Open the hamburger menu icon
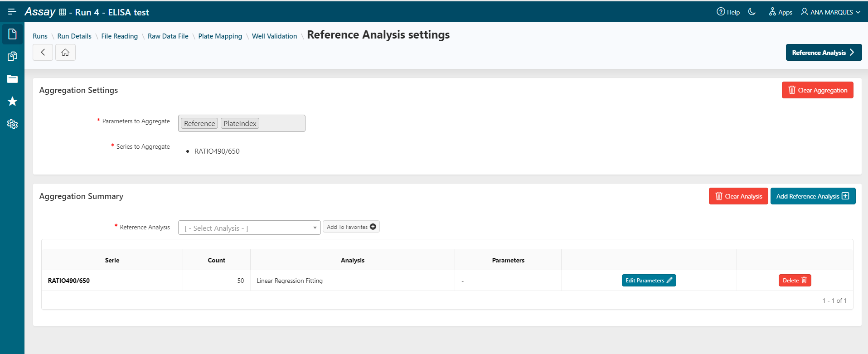868x354 pixels. (12, 12)
